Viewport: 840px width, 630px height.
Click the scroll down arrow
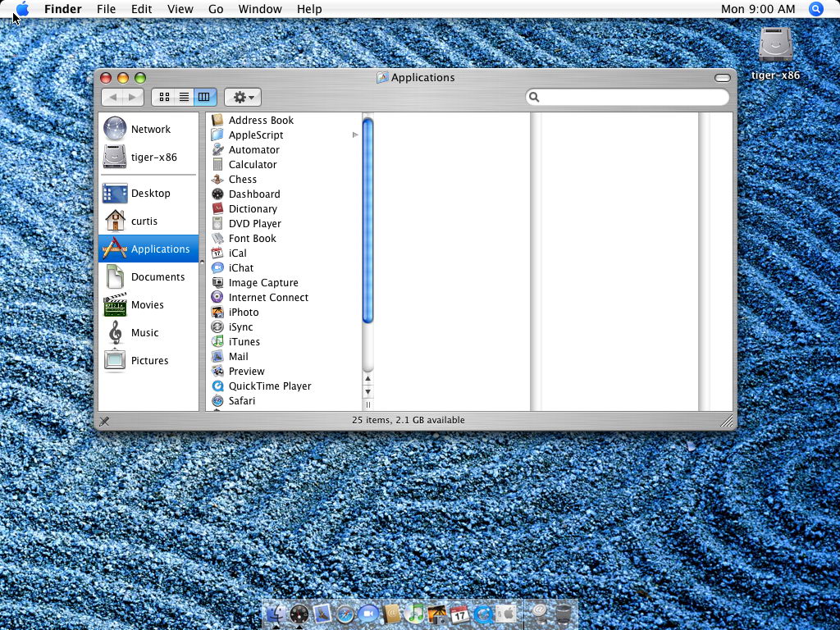(x=367, y=391)
